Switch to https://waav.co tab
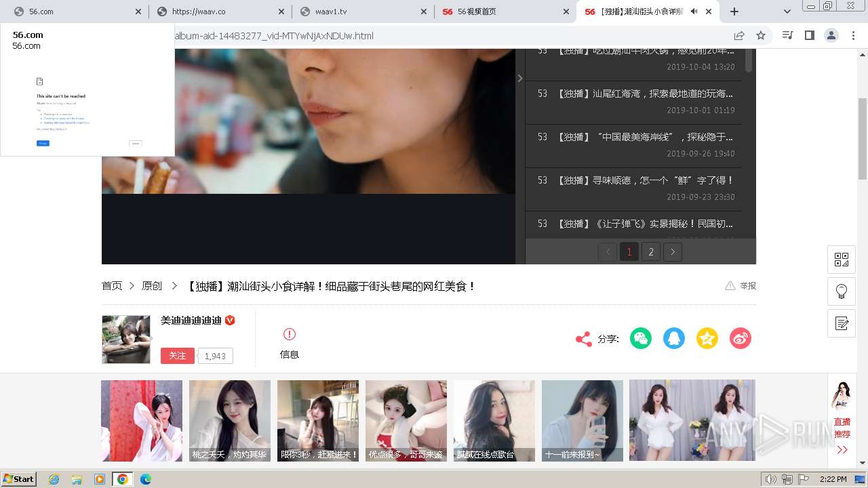Image resolution: width=868 pixels, height=488 pixels. (220, 12)
